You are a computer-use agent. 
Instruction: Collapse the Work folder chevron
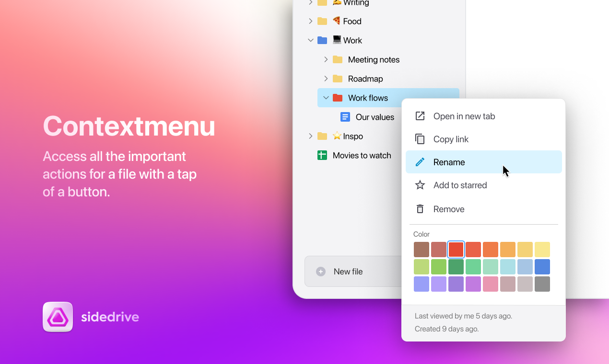311,40
